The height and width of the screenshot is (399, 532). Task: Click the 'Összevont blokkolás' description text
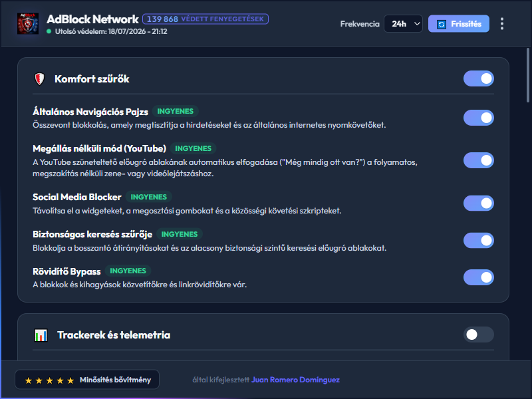209,125
